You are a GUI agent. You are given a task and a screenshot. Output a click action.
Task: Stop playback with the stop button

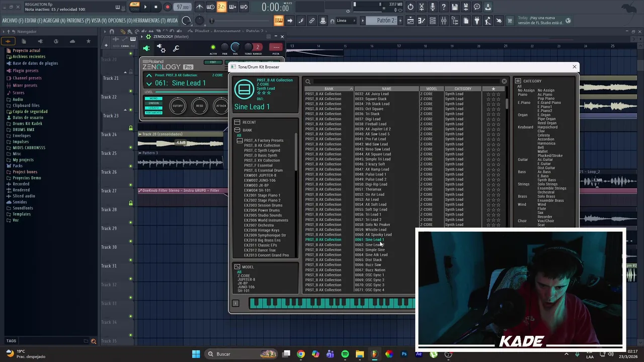click(156, 7)
